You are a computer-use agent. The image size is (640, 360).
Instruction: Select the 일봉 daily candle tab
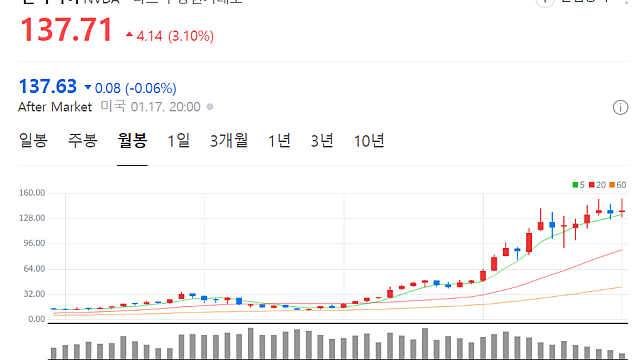point(33,140)
